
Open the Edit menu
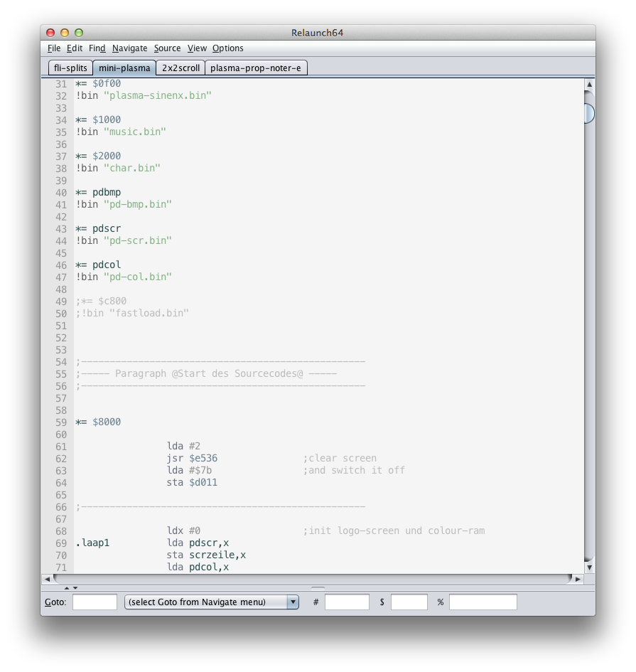point(75,48)
